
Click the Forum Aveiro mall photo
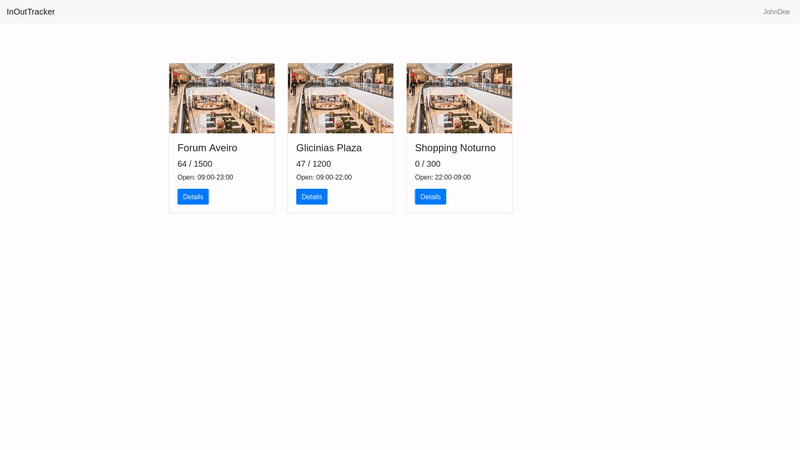pyautogui.click(x=222, y=98)
